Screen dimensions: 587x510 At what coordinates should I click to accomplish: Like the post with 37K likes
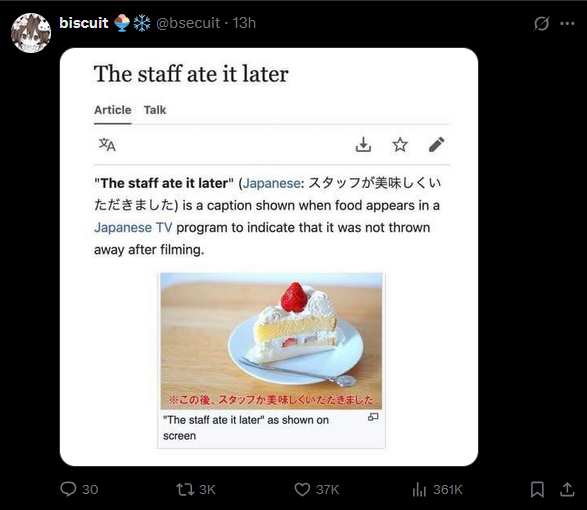[316, 489]
